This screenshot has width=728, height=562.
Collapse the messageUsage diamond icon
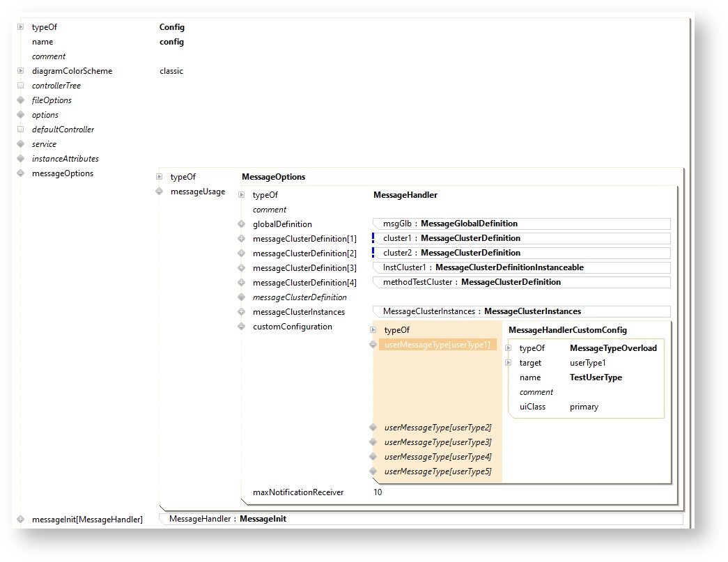click(160, 192)
